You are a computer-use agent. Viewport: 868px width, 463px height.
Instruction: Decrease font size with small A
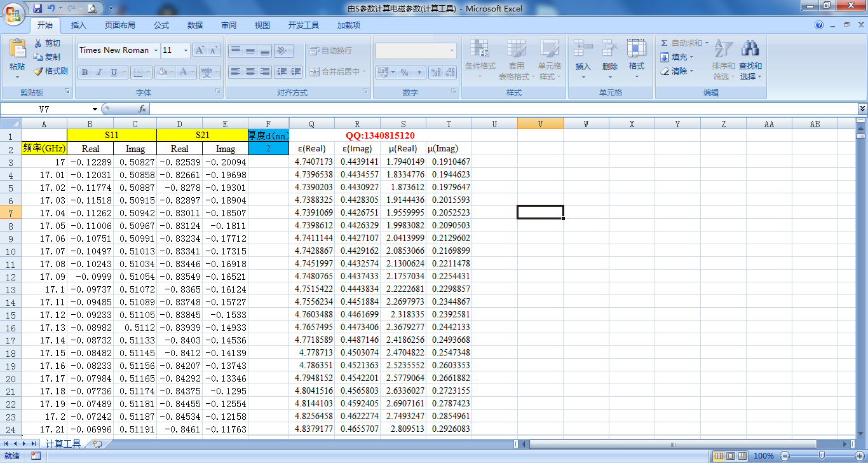tap(214, 50)
